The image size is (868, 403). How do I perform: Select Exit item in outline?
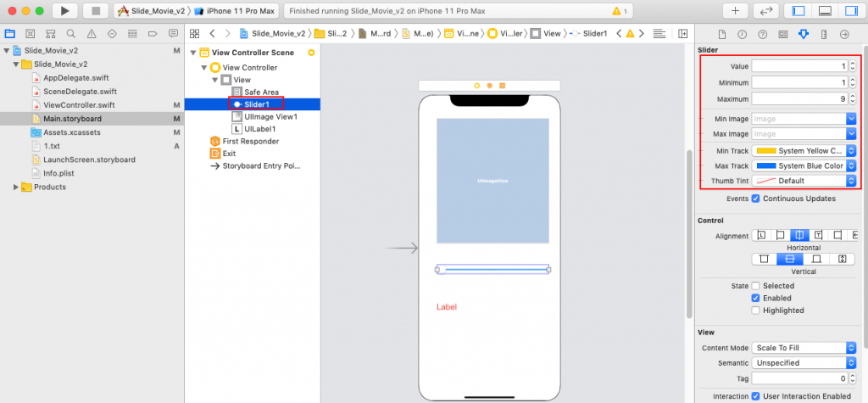point(229,154)
